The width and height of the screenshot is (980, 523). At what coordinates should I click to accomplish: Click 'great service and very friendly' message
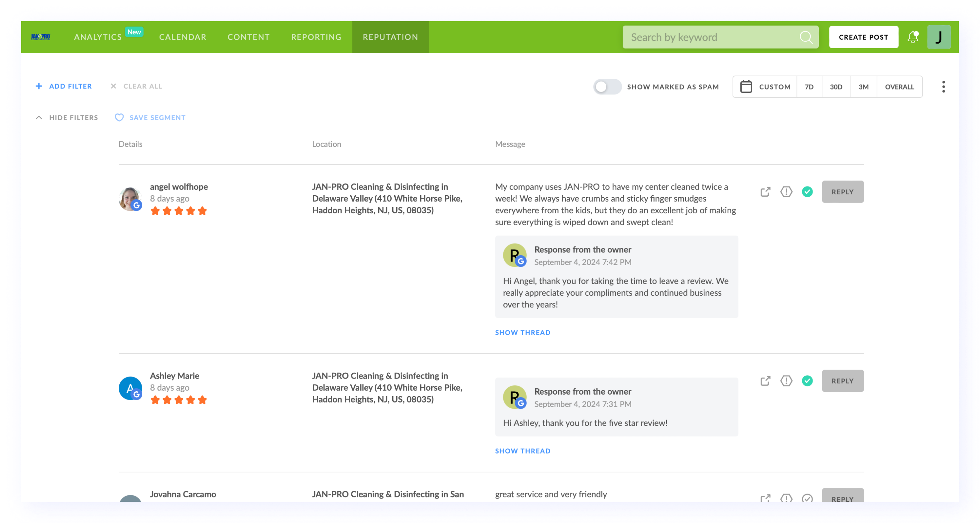551,494
